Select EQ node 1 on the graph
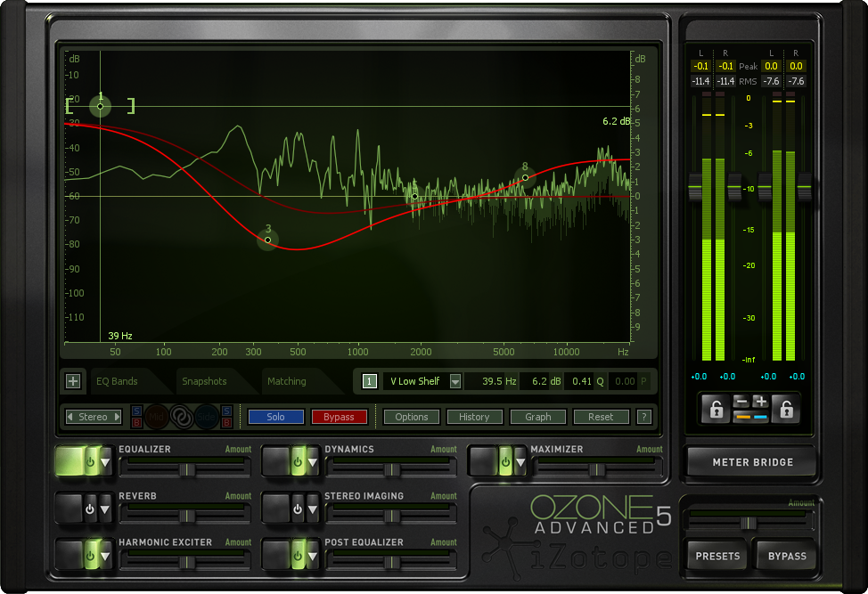Image resolution: width=868 pixels, height=594 pixels. point(100,106)
